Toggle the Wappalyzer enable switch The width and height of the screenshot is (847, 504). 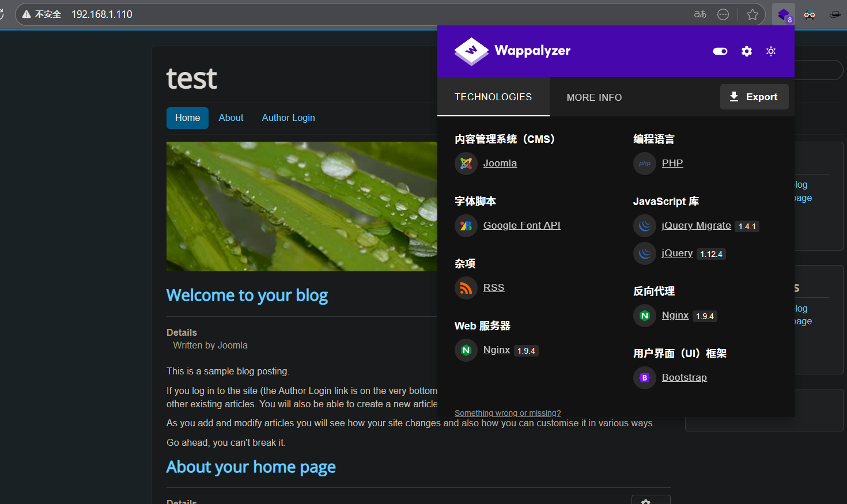(720, 51)
